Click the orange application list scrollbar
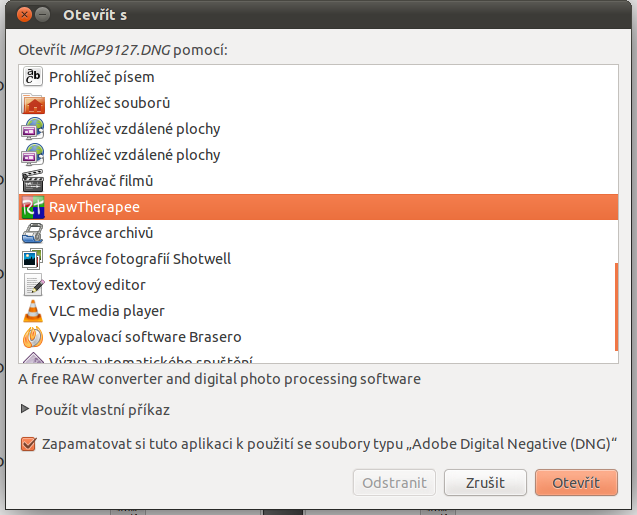Image resolution: width=637 pixels, height=515 pixels. [x=616, y=307]
